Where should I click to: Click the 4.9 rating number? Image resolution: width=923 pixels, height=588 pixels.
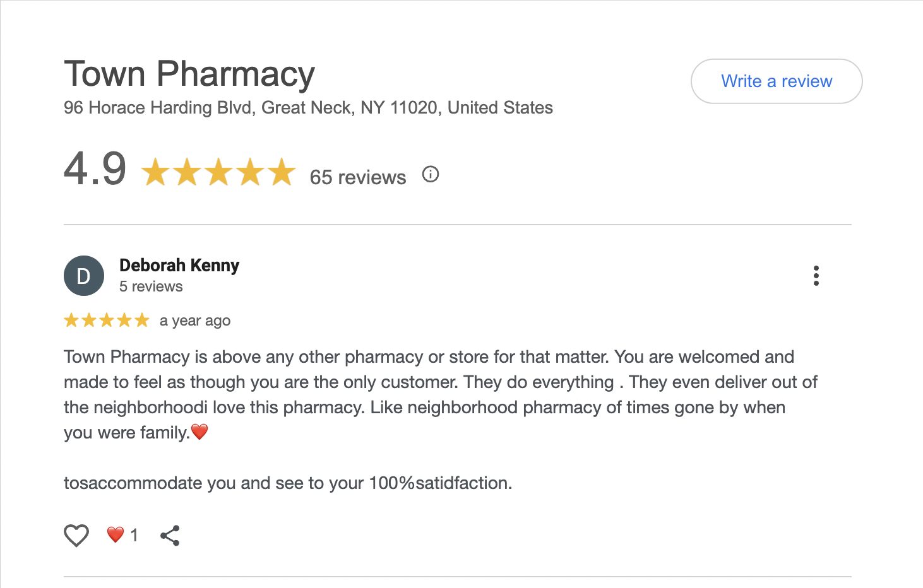(95, 169)
